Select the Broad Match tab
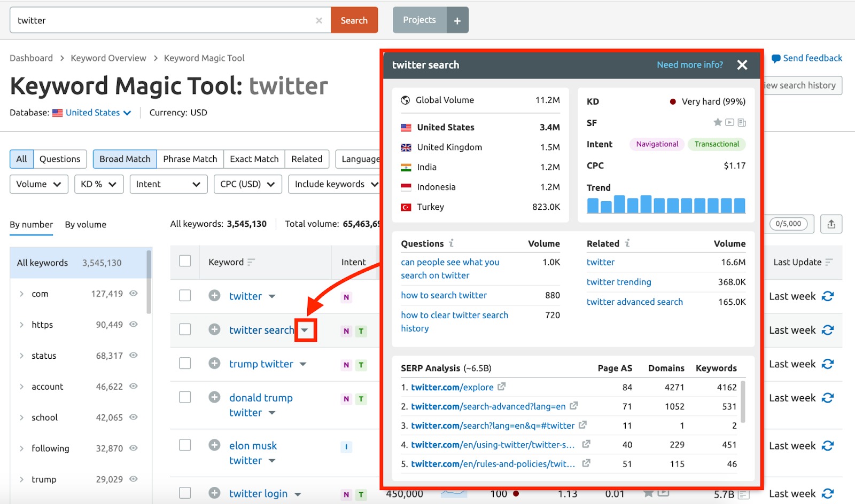The height and width of the screenshot is (504, 855). tap(125, 159)
